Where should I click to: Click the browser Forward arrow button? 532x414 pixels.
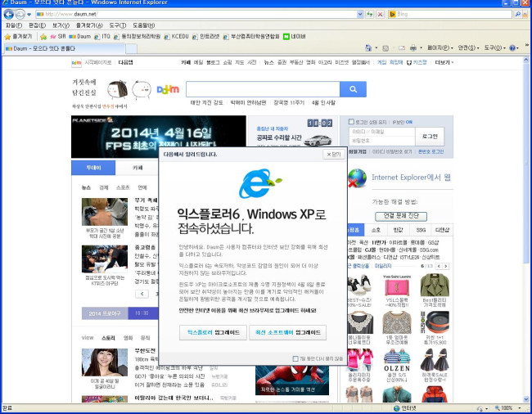point(20,14)
